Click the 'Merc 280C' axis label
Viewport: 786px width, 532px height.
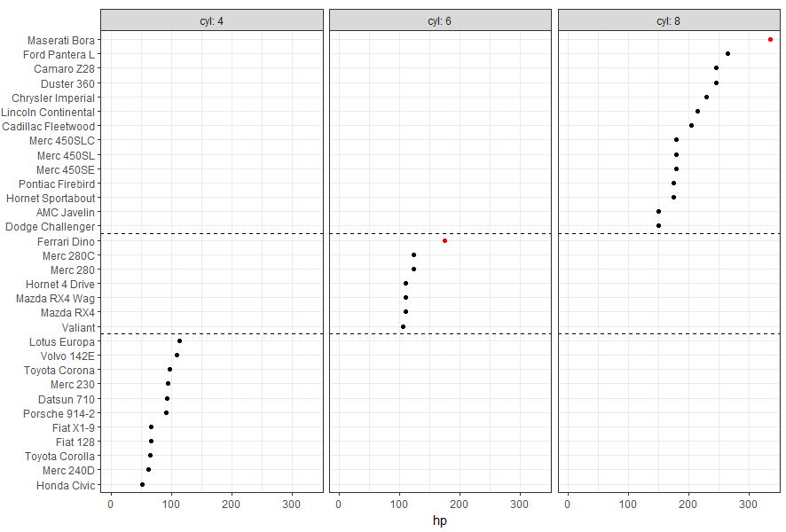68,255
